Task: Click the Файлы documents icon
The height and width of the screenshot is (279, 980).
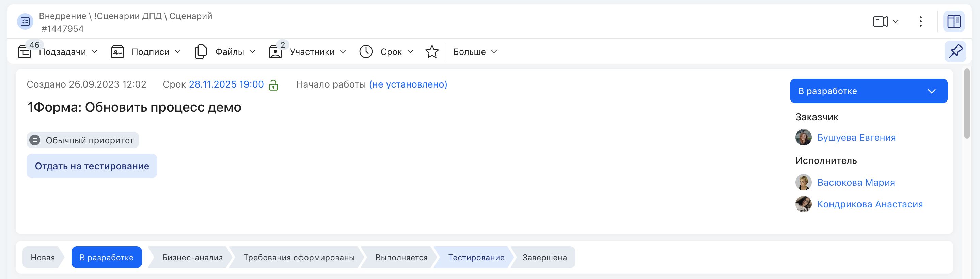Action: (201, 51)
